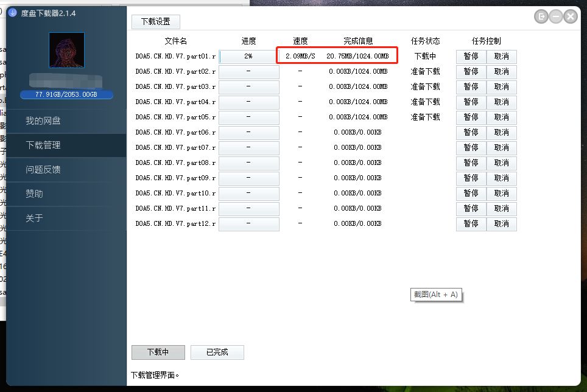This screenshot has height=392, width=587.
Task: Pause the part01 download task
Action: (x=471, y=56)
